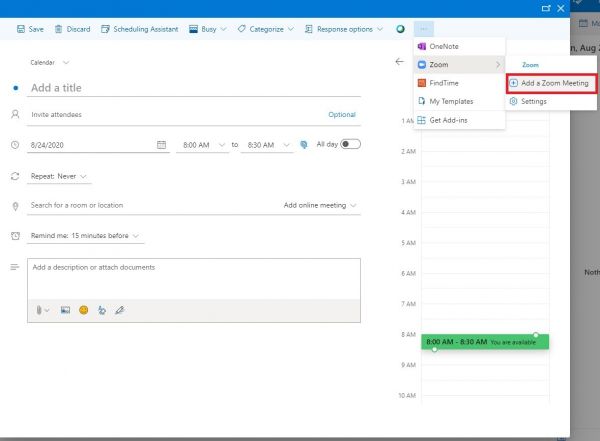Viewport: 600px width, 441px height.
Task: Expand the Busy status dropdown
Action: coord(208,30)
